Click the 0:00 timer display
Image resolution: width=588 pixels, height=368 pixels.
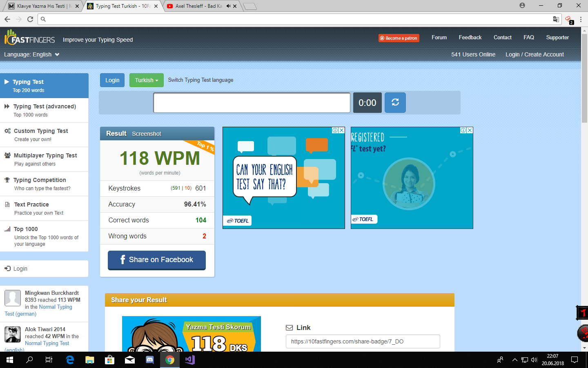tap(367, 103)
